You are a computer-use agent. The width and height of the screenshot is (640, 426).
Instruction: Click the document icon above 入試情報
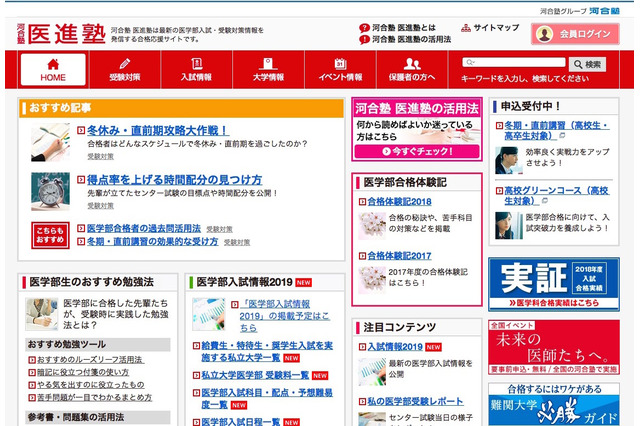197,64
